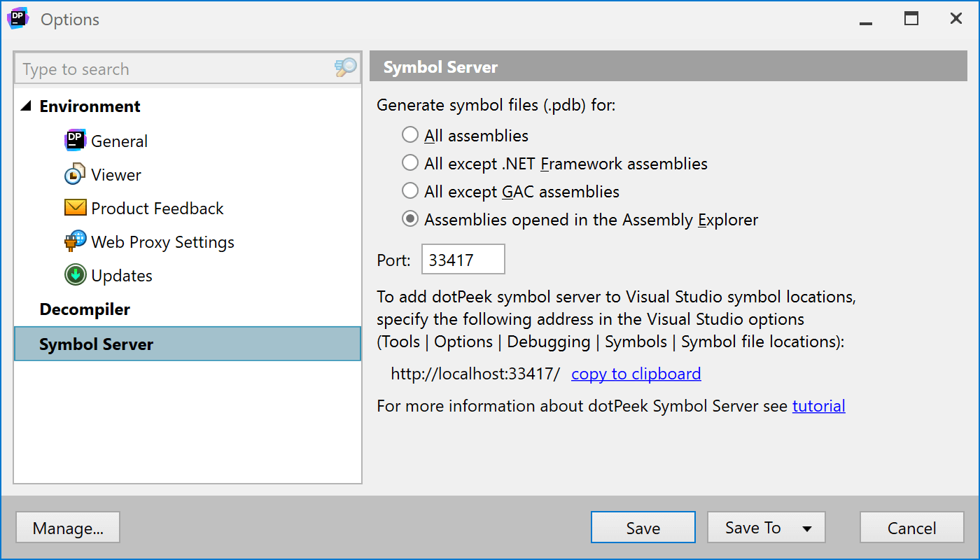
Task: Open the Symbol Server tutorial link
Action: [819, 406]
